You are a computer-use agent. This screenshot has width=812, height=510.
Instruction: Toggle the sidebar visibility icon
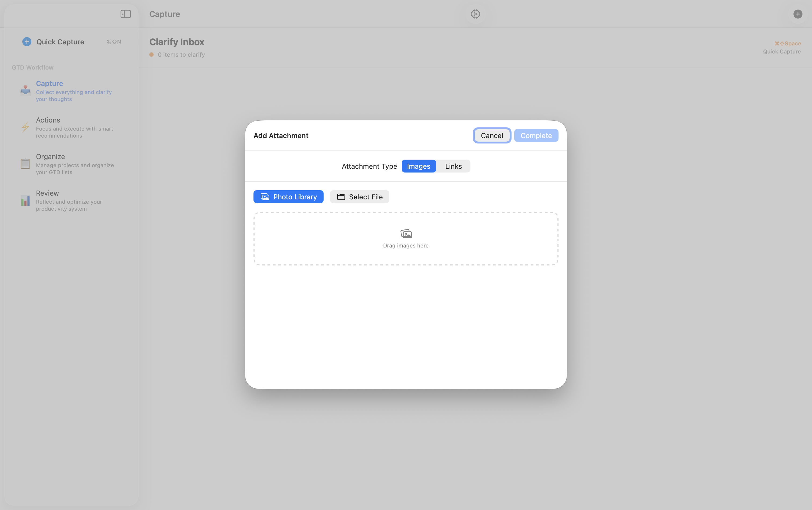click(x=125, y=14)
